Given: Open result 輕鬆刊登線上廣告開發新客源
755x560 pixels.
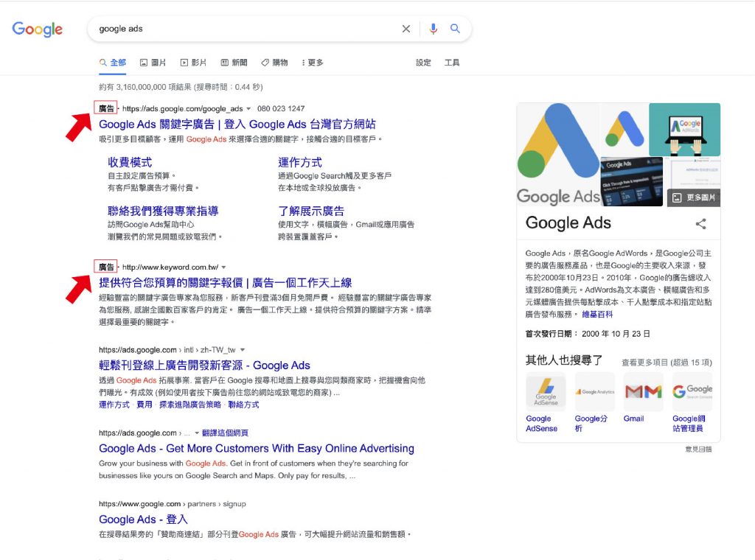Looking at the screenshot, I should (205, 365).
